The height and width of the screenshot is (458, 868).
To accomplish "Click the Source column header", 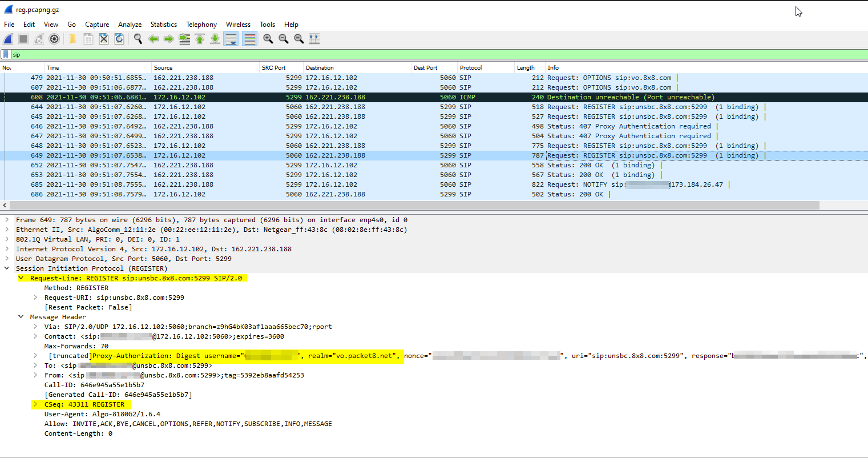I will point(163,67).
